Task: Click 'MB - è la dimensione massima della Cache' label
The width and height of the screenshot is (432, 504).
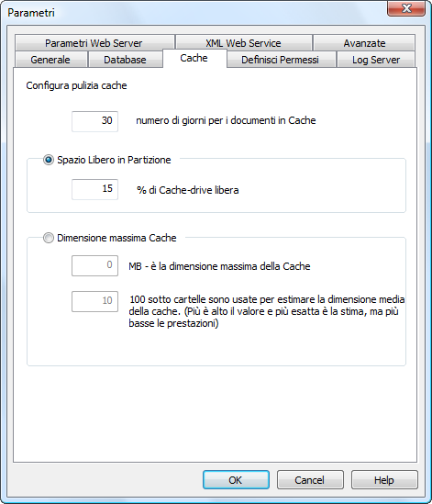Action: (219, 266)
